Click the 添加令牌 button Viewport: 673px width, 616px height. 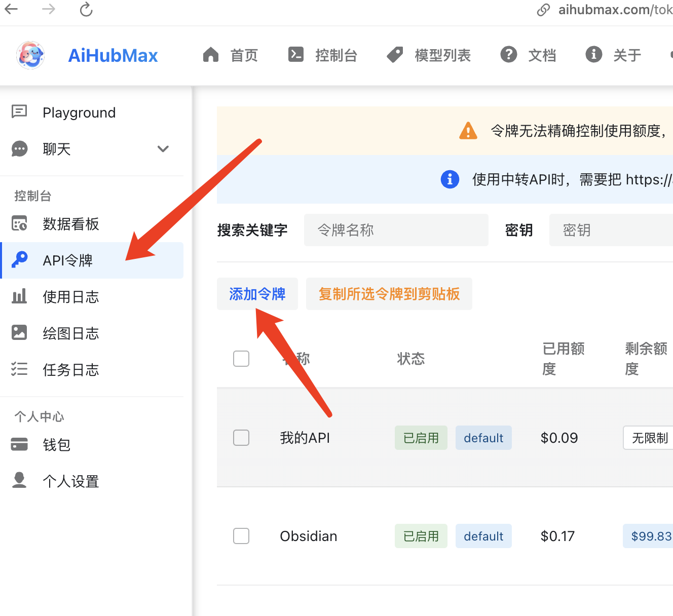[x=257, y=294]
